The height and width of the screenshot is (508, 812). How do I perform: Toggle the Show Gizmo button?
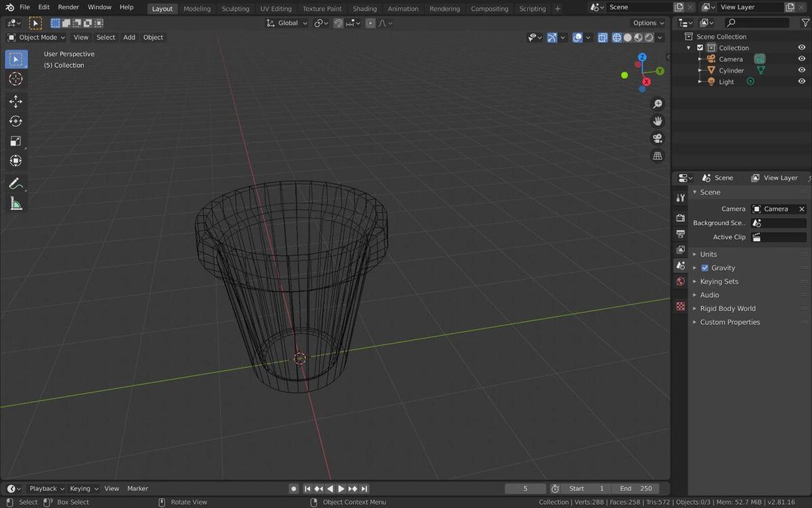tap(552, 38)
